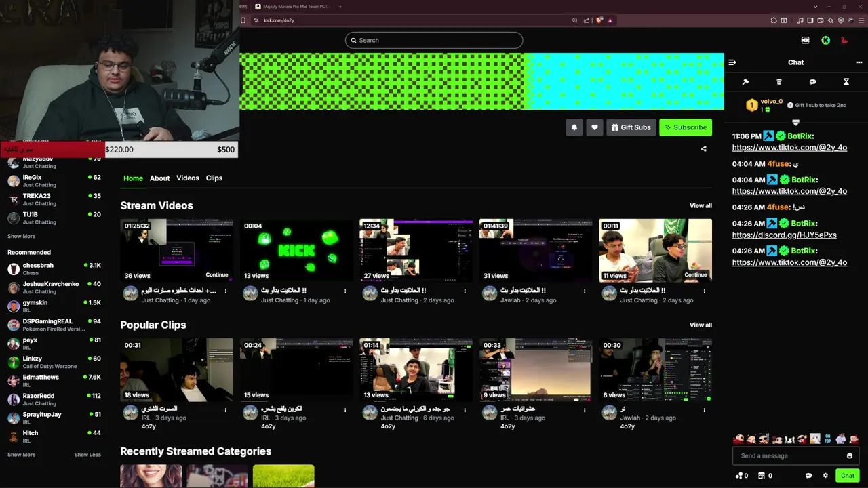The height and width of the screenshot is (488, 868).
Task: Open the chat three-dots options menu
Action: [859, 62]
